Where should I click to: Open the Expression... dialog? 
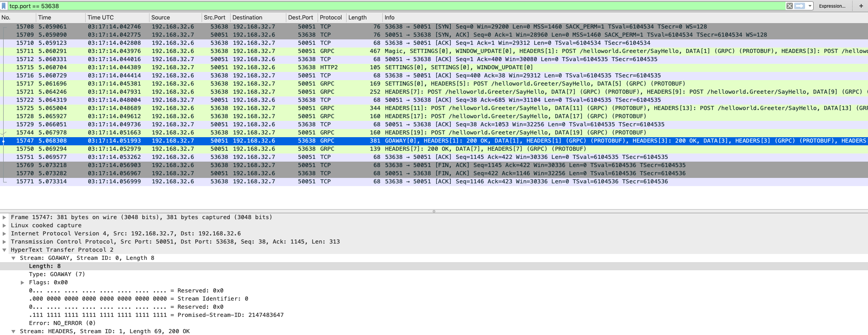coord(832,6)
